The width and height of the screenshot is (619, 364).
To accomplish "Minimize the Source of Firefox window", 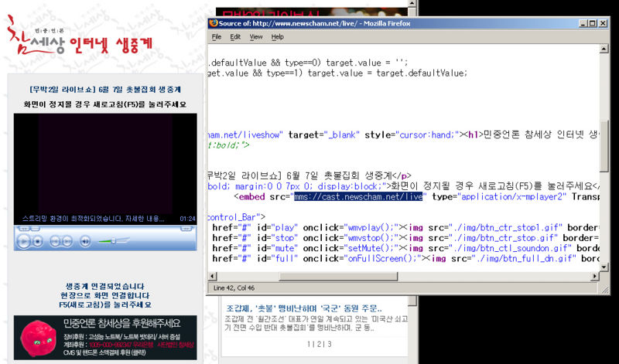I will tap(583, 23).
